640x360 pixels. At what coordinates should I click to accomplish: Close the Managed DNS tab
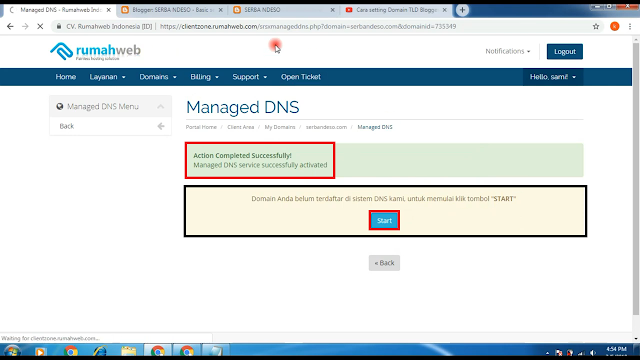[x=109, y=10]
